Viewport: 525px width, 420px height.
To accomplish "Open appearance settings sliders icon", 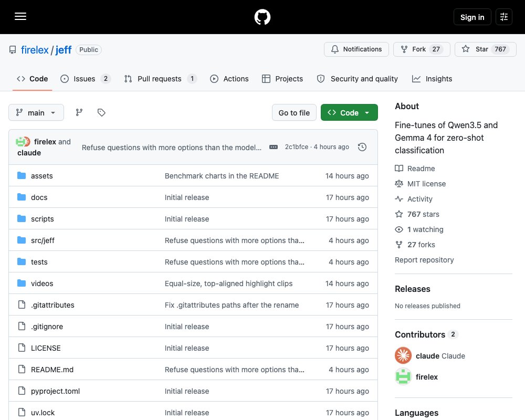I will tap(504, 17).
